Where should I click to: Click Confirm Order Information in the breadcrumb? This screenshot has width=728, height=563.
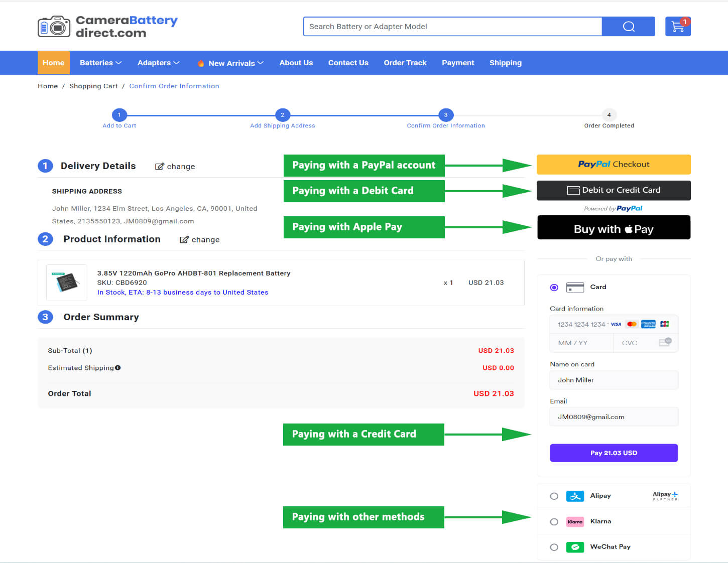[x=174, y=86]
